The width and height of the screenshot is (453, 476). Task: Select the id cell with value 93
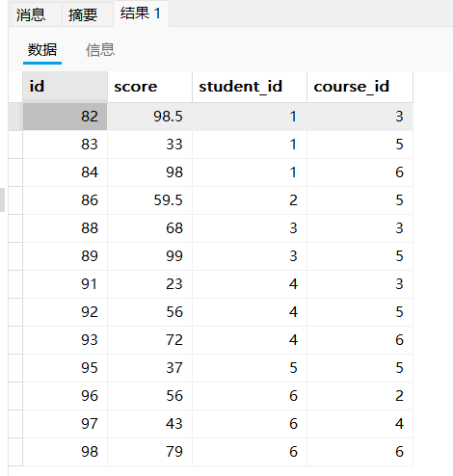point(65,340)
